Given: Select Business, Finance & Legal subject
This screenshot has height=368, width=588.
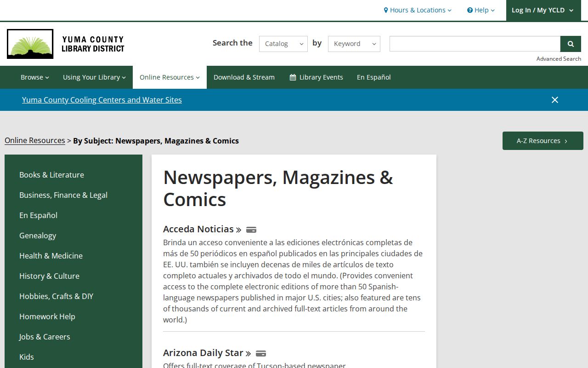Looking at the screenshot, I should 63,195.
